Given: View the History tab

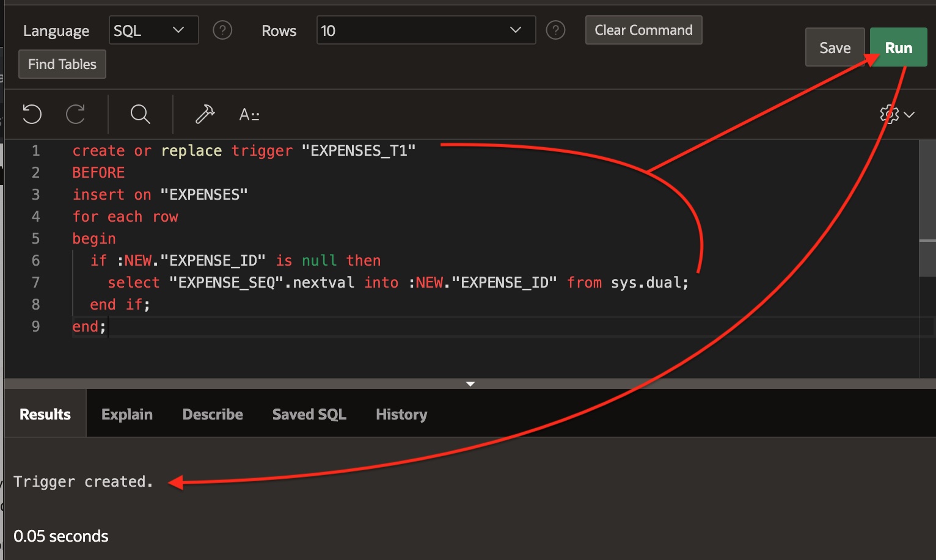Looking at the screenshot, I should click(401, 414).
